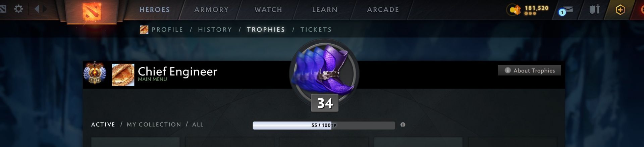This screenshot has height=147, width=644.
Task: Click the info icon beside TP progress bar
Action: click(403, 125)
